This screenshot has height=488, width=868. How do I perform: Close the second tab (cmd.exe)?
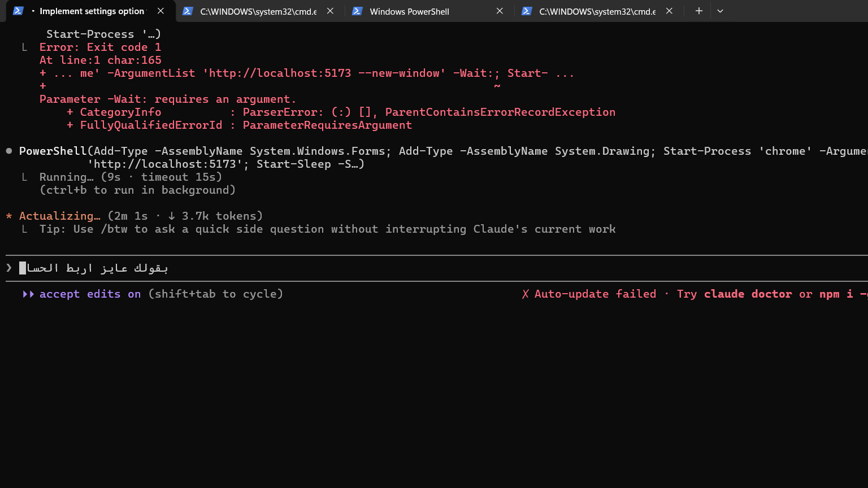pyautogui.click(x=330, y=11)
